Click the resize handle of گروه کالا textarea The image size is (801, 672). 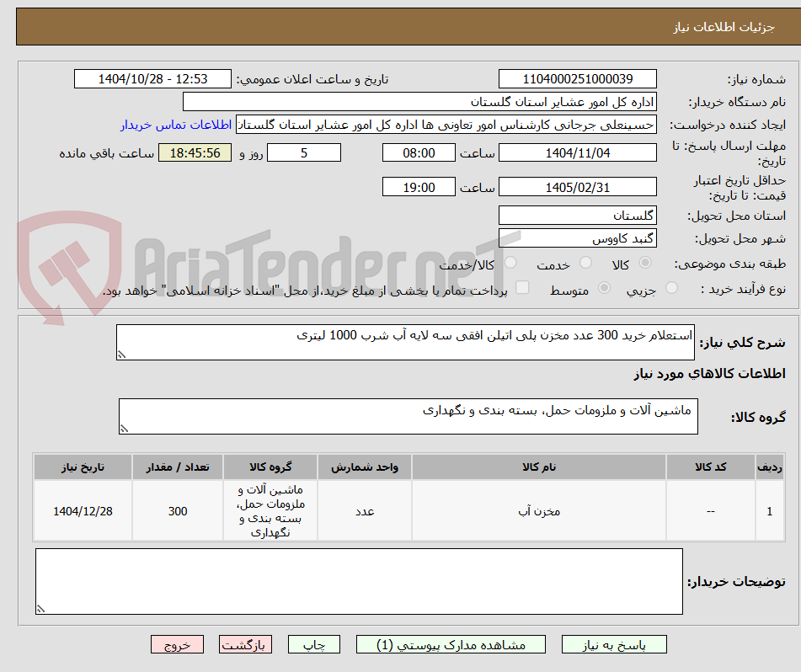point(124,429)
